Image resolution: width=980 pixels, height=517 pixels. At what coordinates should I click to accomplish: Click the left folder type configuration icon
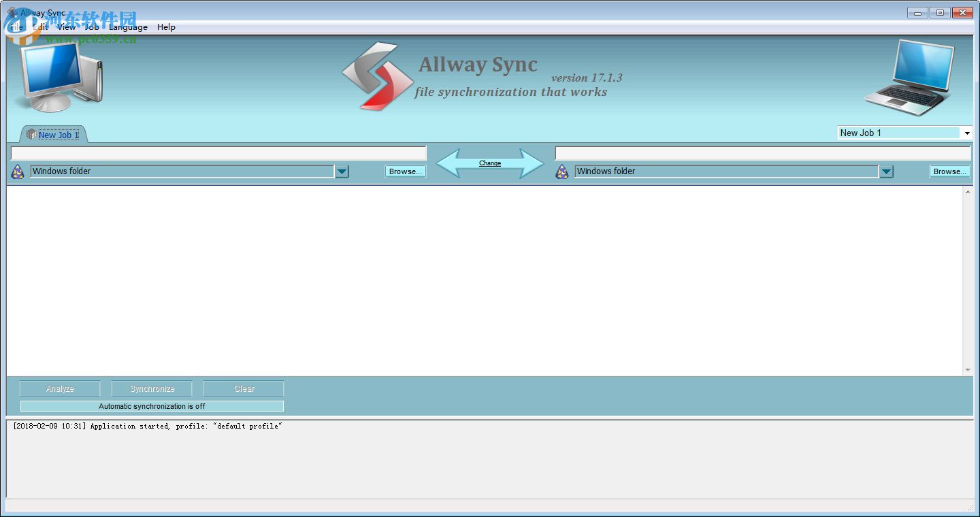(x=18, y=171)
